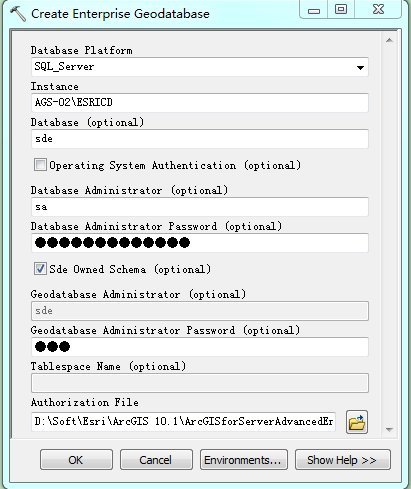Image resolution: width=411 pixels, height=489 pixels.
Task: Click the Tablespace Name (optional) label
Action: pos(108,366)
